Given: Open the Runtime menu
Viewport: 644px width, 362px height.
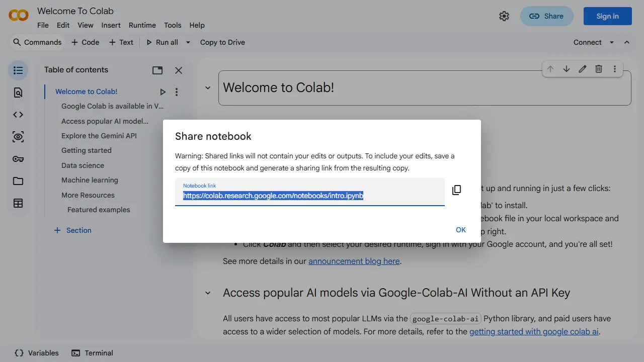Looking at the screenshot, I should [x=142, y=25].
